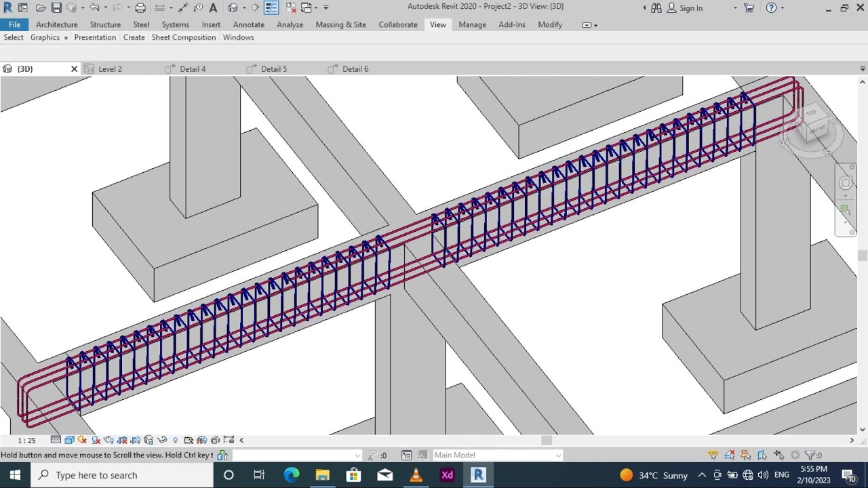Click the Sheet Composition panel label

point(184,37)
